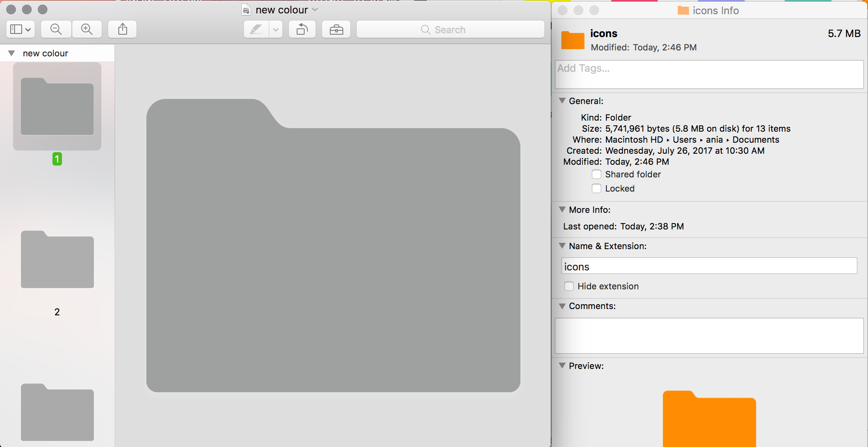Image resolution: width=868 pixels, height=447 pixels.
Task: Zoom out of the document
Action: click(56, 29)
